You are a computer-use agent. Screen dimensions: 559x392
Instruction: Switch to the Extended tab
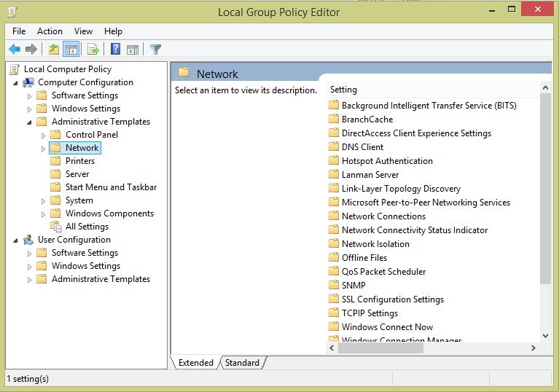pos(196,362)
